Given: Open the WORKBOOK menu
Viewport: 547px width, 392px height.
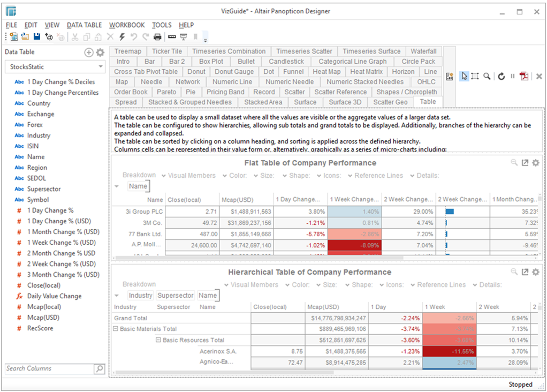Looking at the screenshot, I should (x=127, y=25).
